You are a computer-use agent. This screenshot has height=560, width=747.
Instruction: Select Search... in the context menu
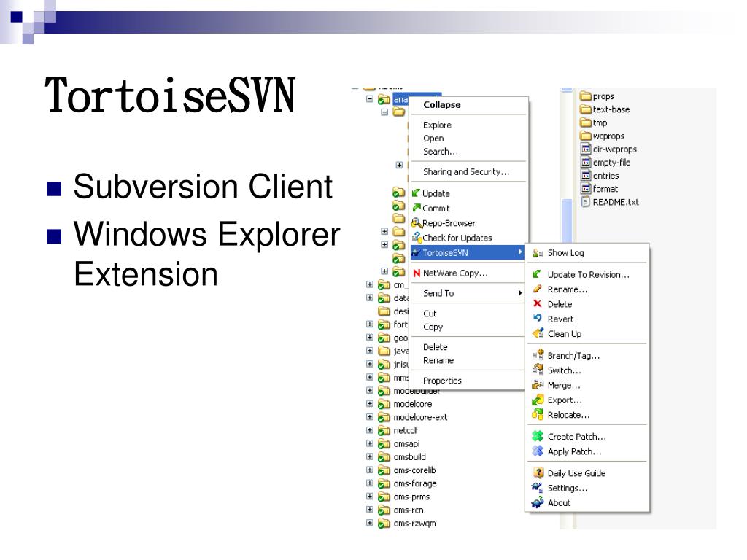[468, 152]
